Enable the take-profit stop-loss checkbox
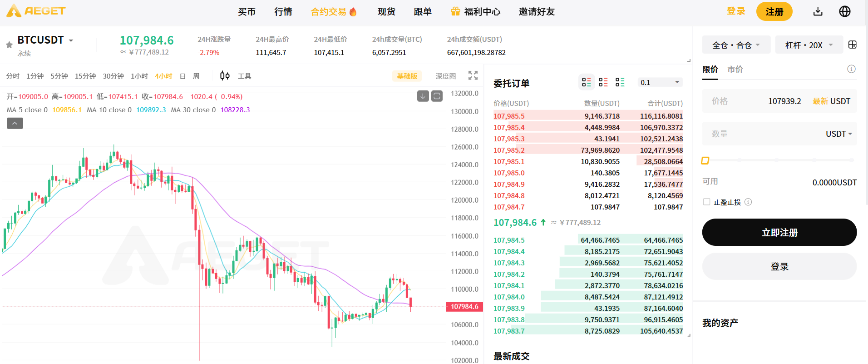Viewport: 868px width, 364px height. pos(706,202)
